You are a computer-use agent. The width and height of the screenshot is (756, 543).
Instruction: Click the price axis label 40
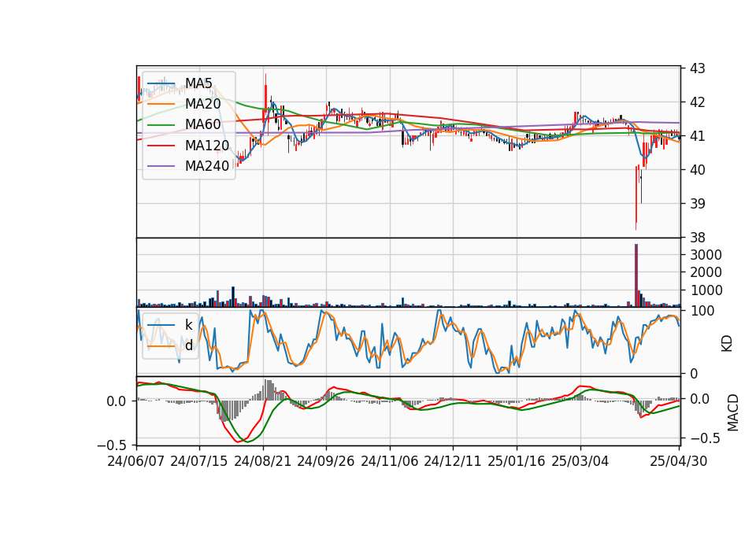tap(697, 170)
